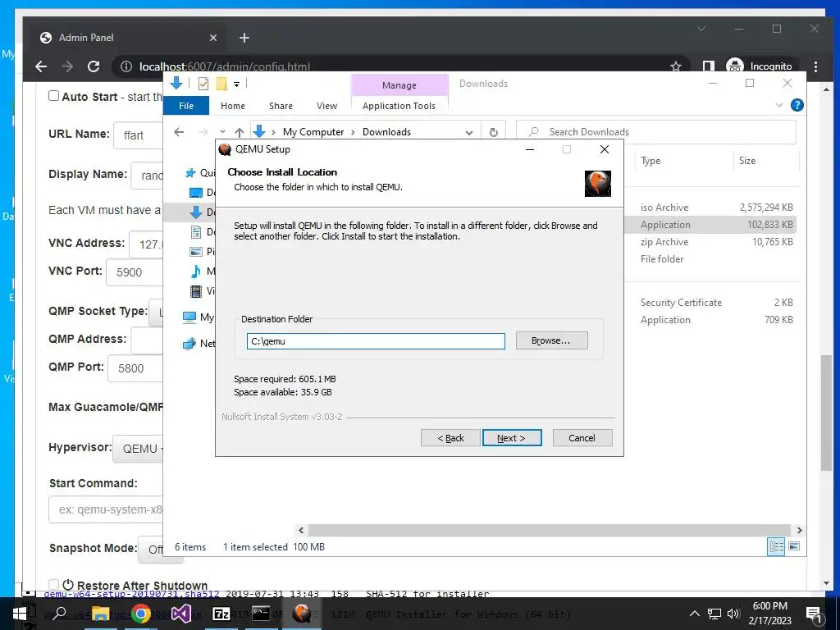The height and width of the screenshot is (630, 840).
Task: Expand the Explorer recent locations dropdown
Action: (222, 132)
